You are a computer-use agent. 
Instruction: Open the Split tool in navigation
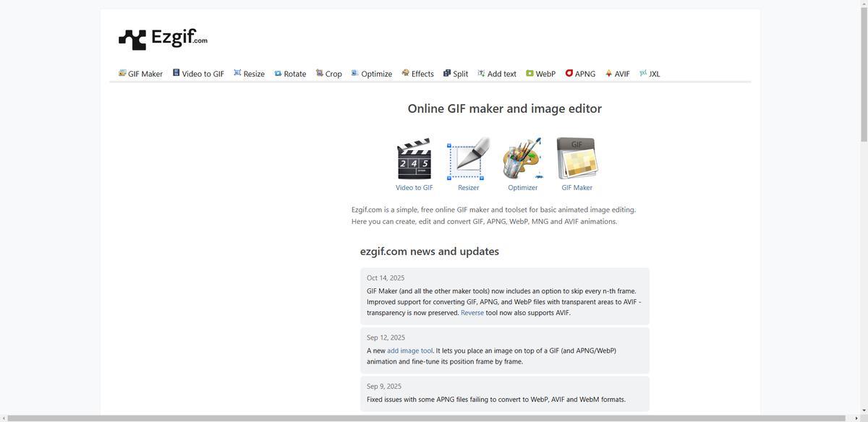pos(456,74)
